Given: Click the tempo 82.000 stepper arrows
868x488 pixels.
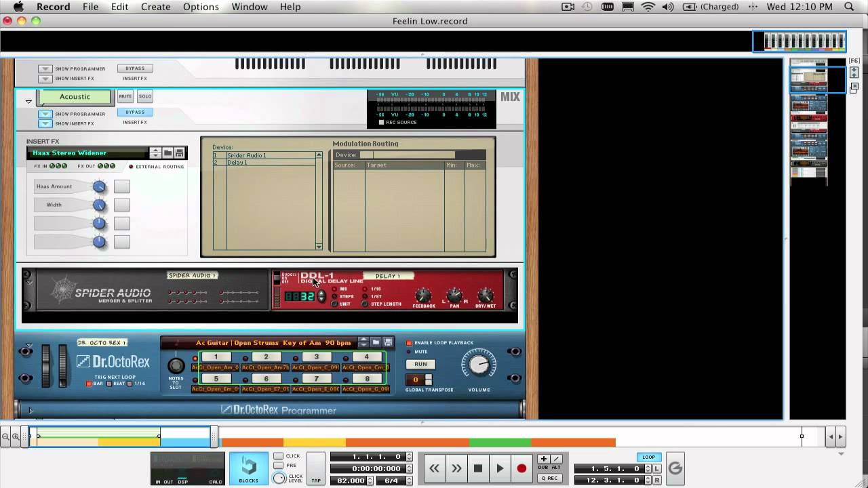Looking at the screenshot, I should (370, 481).
